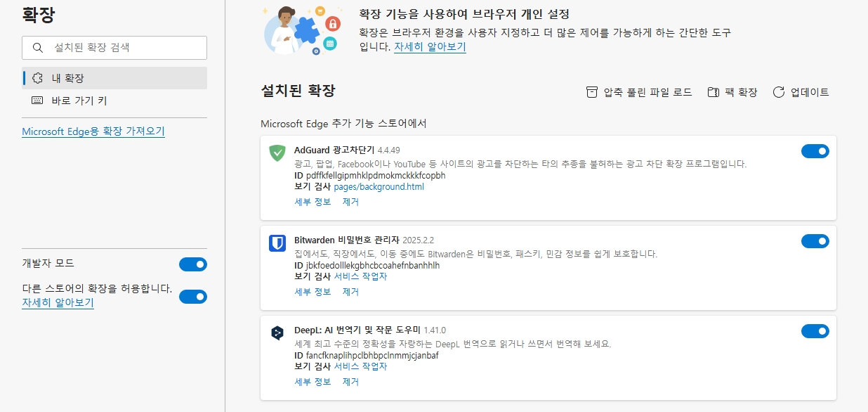Disable the AdGuard 광고차단기 extension
This screenshot has height=412, width=868.
[815, 151]
